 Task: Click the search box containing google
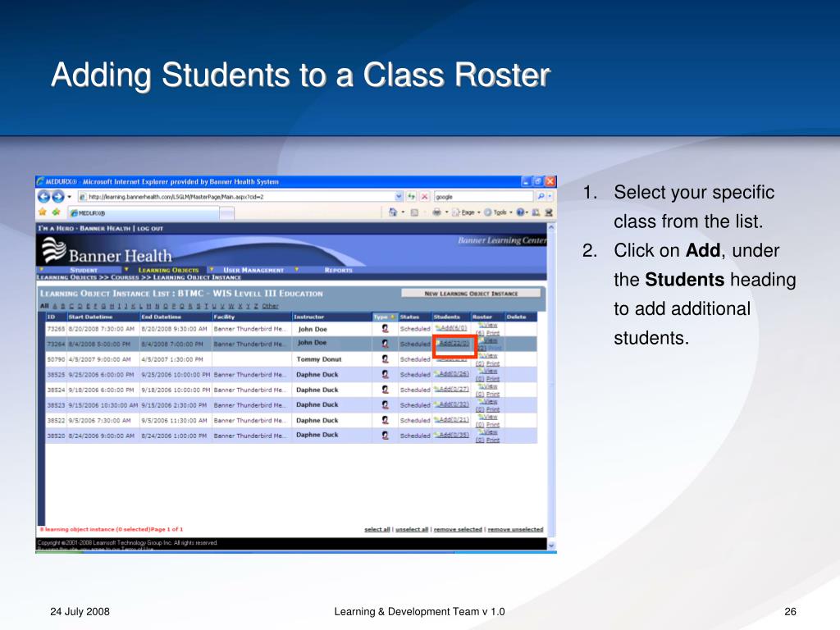click(483, 197)
